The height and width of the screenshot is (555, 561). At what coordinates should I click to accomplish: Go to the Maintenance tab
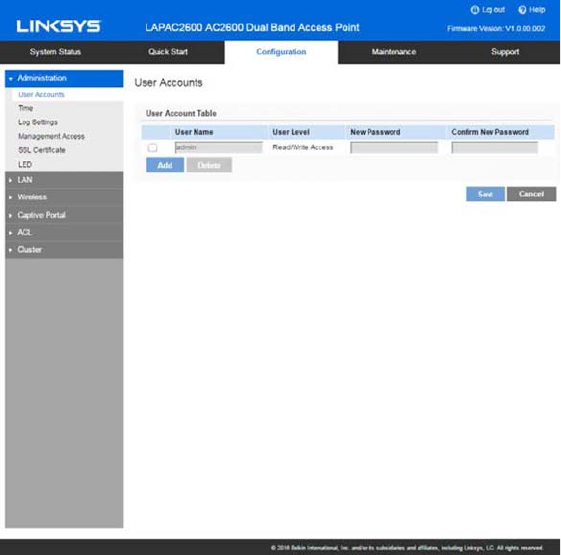pyautogui.click(x=394, y=52)
